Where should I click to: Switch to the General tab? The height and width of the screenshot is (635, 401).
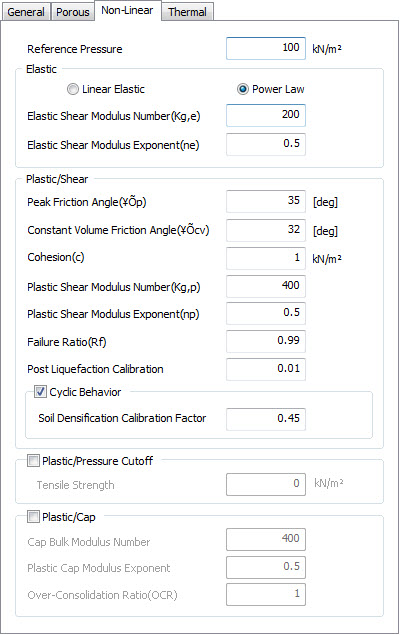tap(26, 12)
